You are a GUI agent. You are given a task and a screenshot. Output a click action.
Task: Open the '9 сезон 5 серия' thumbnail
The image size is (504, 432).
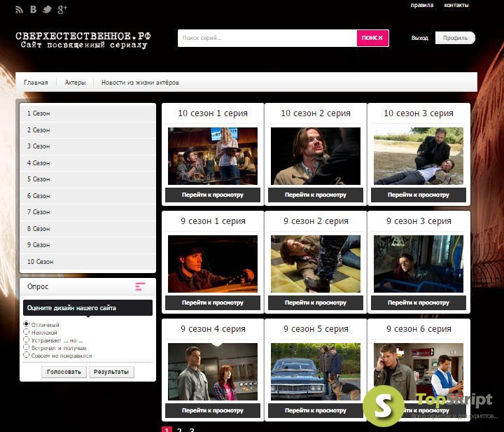[x=316, y=372]
